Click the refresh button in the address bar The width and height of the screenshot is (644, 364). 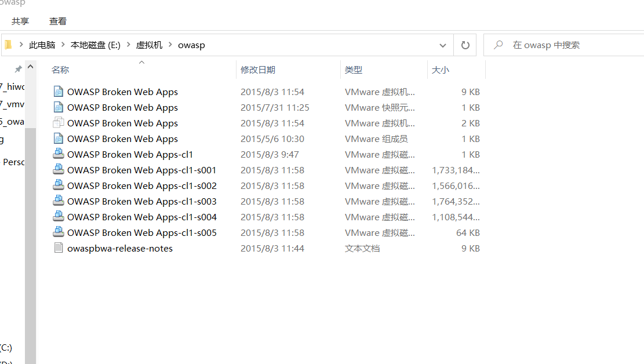[465, 45]
